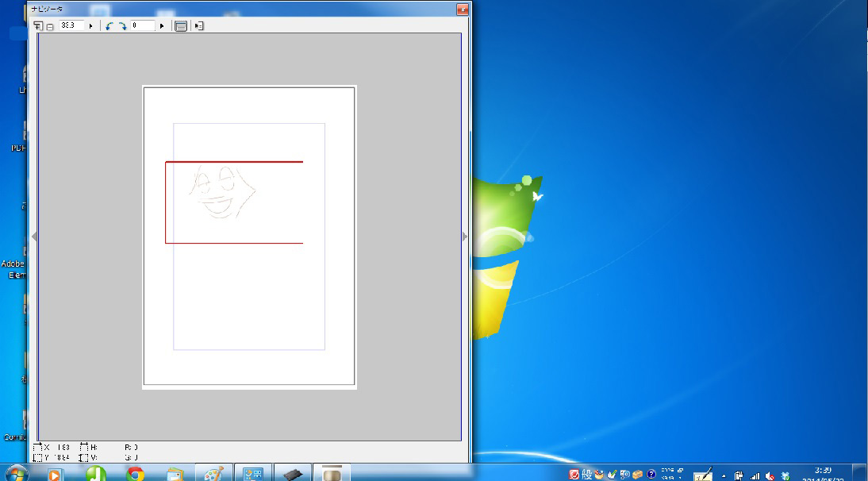Click the right collapse arrow of the Navigator
Screen dimensions: 868x481
tap(465, 237)
